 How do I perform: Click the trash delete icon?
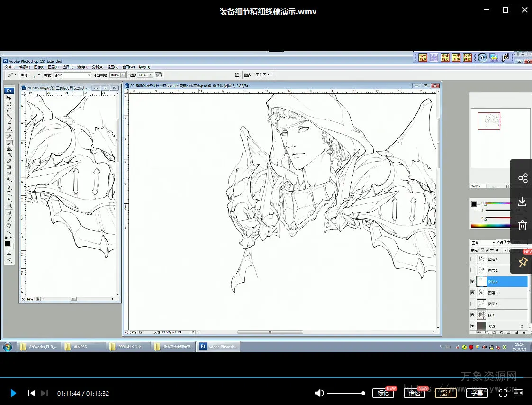[522, 225]
